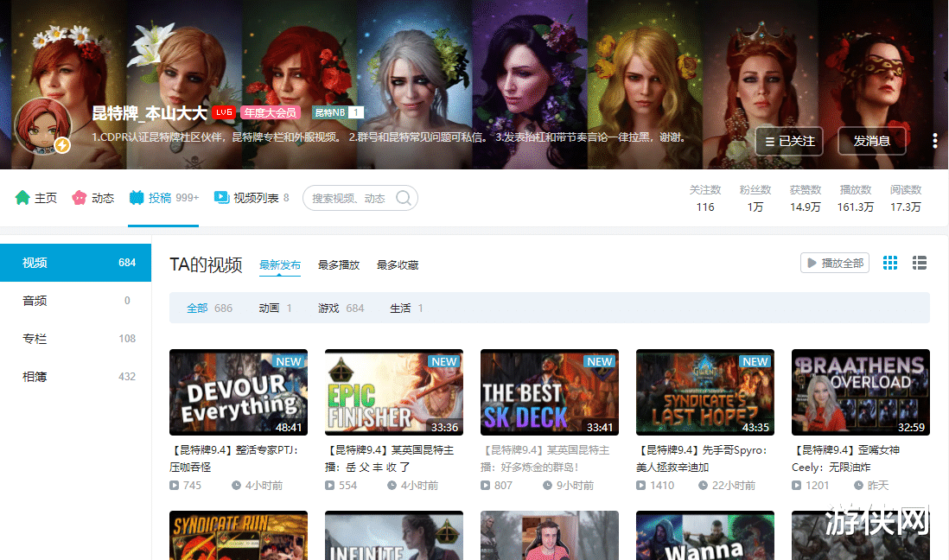Click the 播放数 161.3万 stat
This screenshot has width=949, height=560.
[x=855, y=199]
